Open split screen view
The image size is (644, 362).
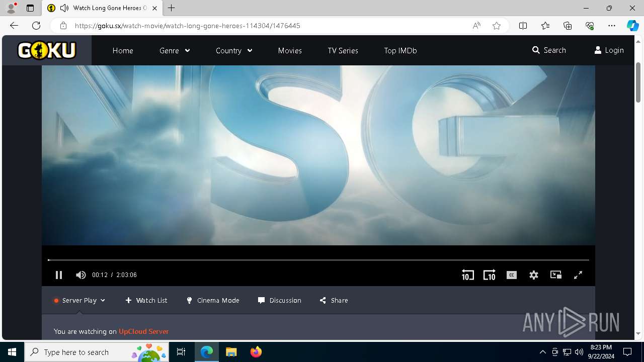tap(523, 26)
